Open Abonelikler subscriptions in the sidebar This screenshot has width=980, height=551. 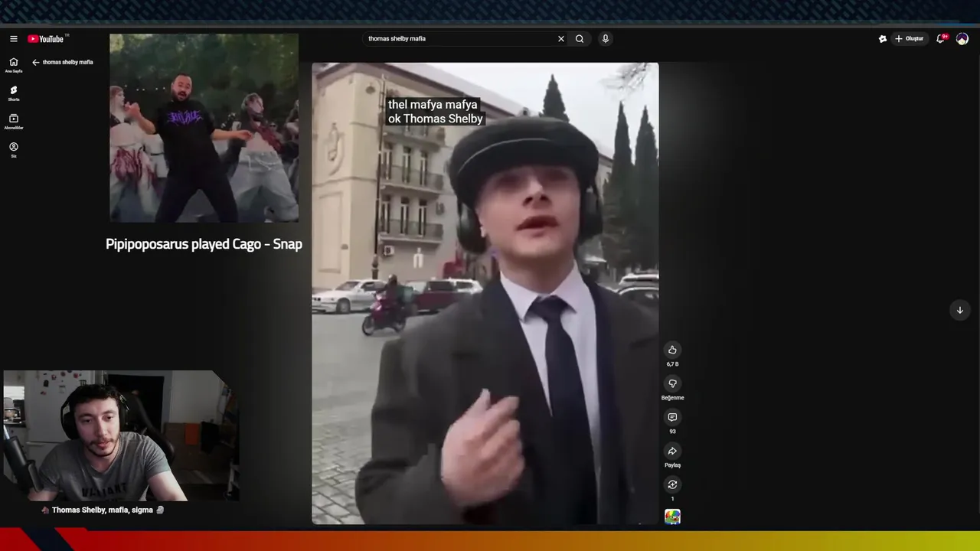pyautogui.click(x=13, y=122)
